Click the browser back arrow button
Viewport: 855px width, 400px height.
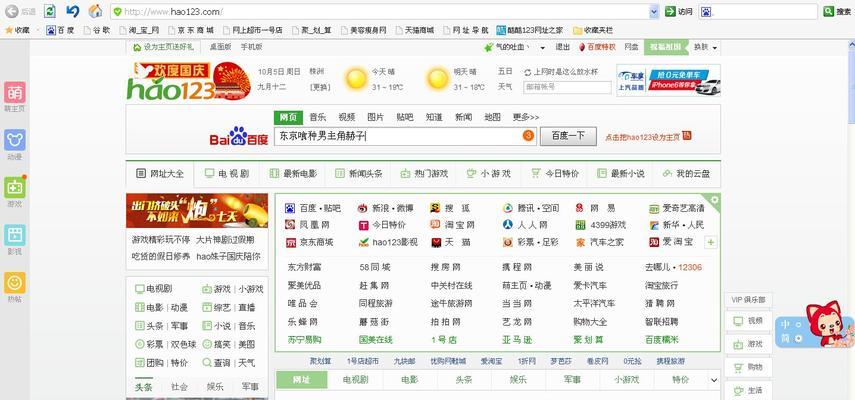pos(11,11)
